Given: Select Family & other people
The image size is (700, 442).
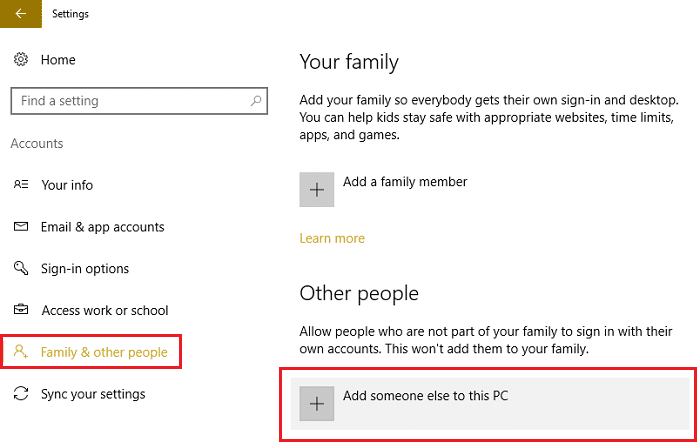Looking at the screenshot, I should click(x=104, y=353).
